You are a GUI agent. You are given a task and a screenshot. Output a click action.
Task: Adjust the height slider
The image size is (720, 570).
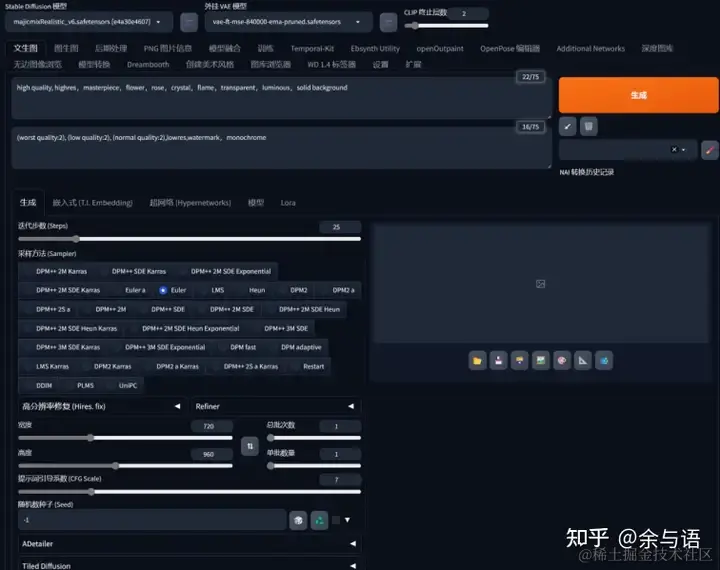point(125,466)
